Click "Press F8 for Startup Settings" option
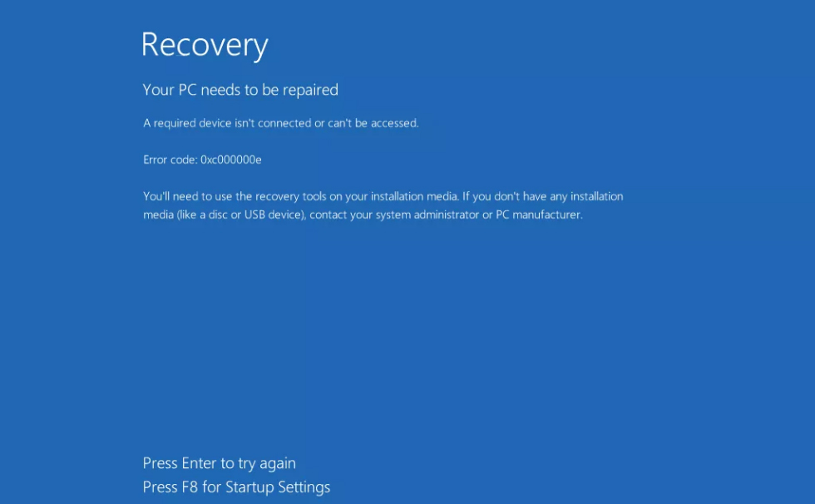 [x=236, y=487]
